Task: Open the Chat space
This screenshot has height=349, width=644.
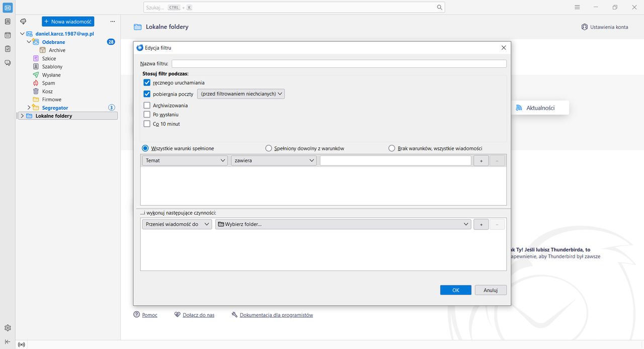Action: pyautogui.click(x=8, y=63)
